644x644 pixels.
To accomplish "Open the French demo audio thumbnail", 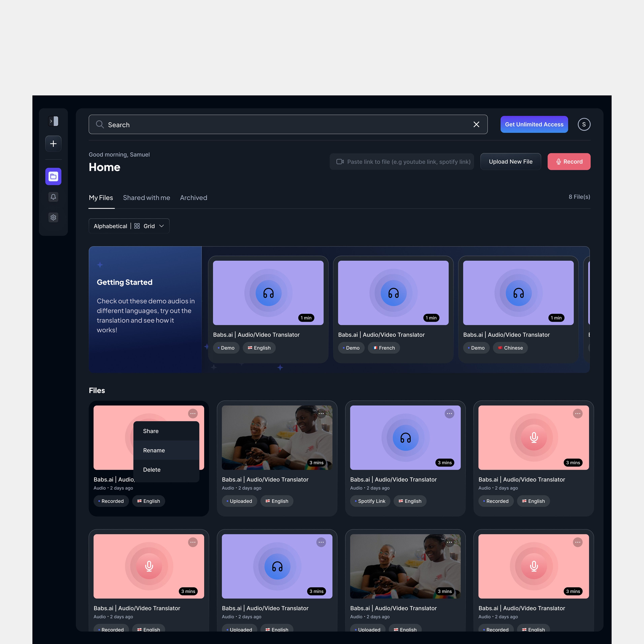I will [393, 293].
